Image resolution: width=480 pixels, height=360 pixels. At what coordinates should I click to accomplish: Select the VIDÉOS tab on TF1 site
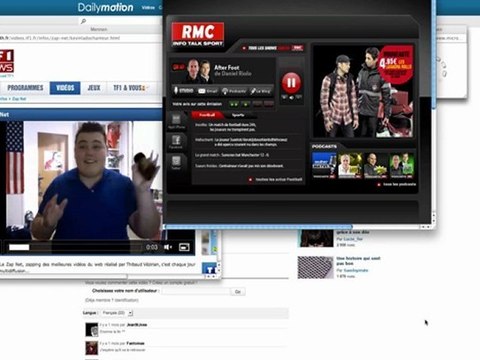tap(65, 88)
